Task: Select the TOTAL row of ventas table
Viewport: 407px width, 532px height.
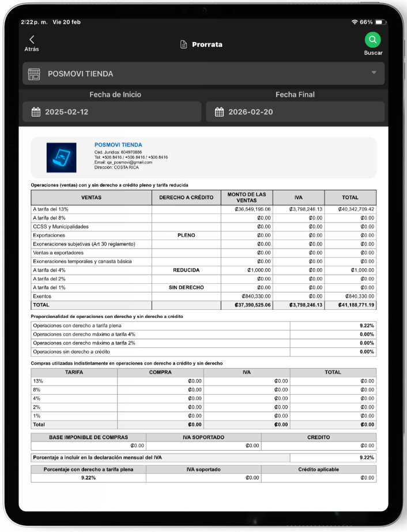Action: (x=203, y=305)
